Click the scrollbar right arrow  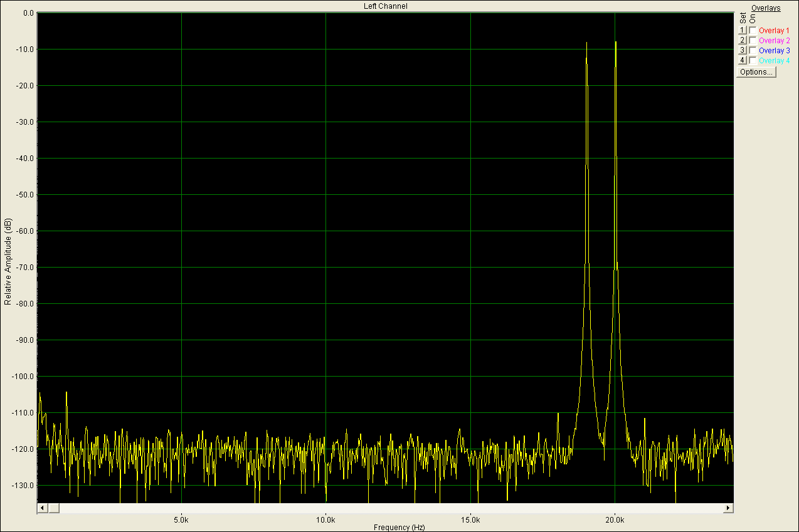[728, 508]
